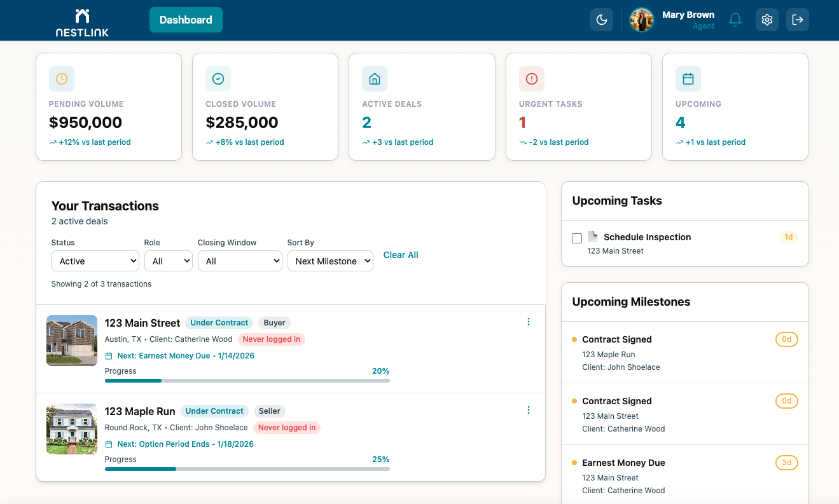Open the settings gear icon
Image resolution: width=839 pixels, height=504 pixels.
(766, 20)
